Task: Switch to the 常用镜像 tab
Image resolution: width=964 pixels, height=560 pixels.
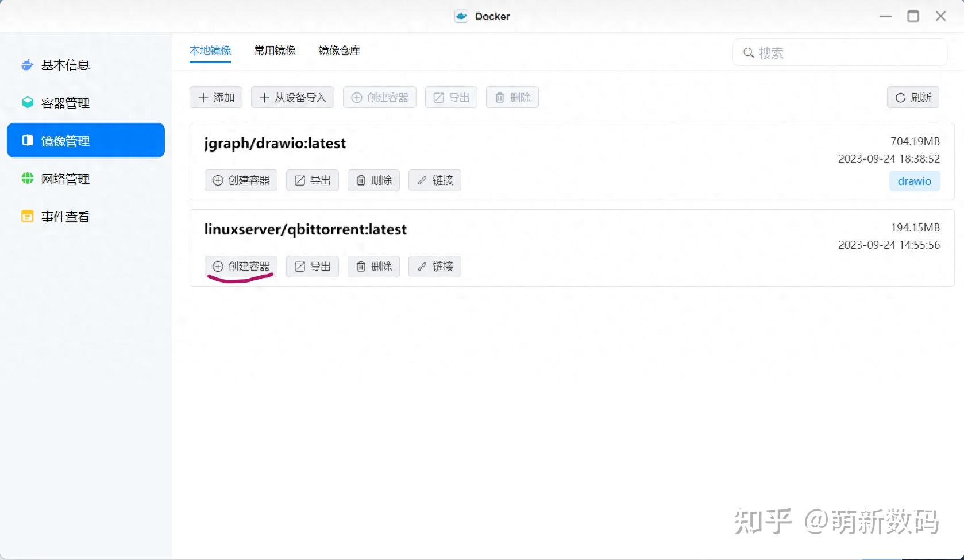Action: coord(275,51)
